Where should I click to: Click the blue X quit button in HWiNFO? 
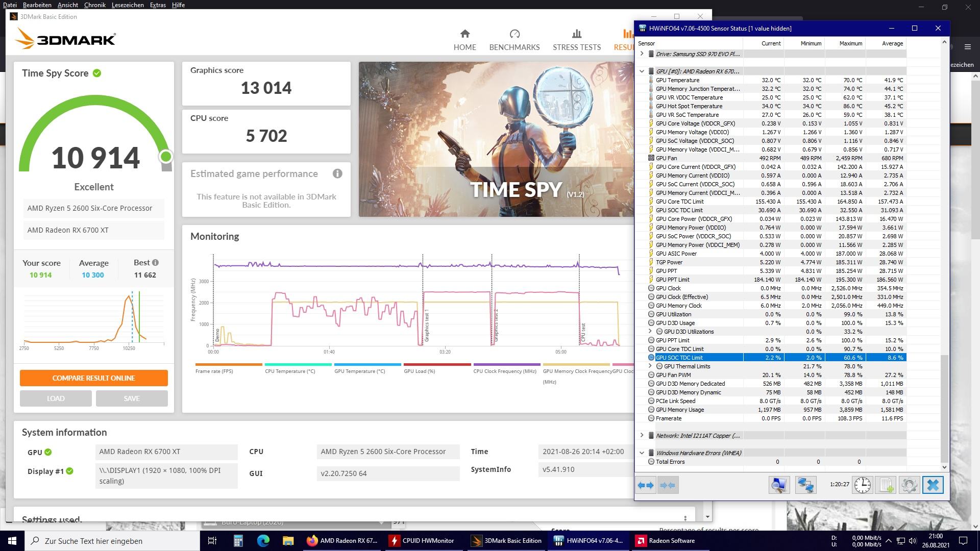[x=933, y=485]
